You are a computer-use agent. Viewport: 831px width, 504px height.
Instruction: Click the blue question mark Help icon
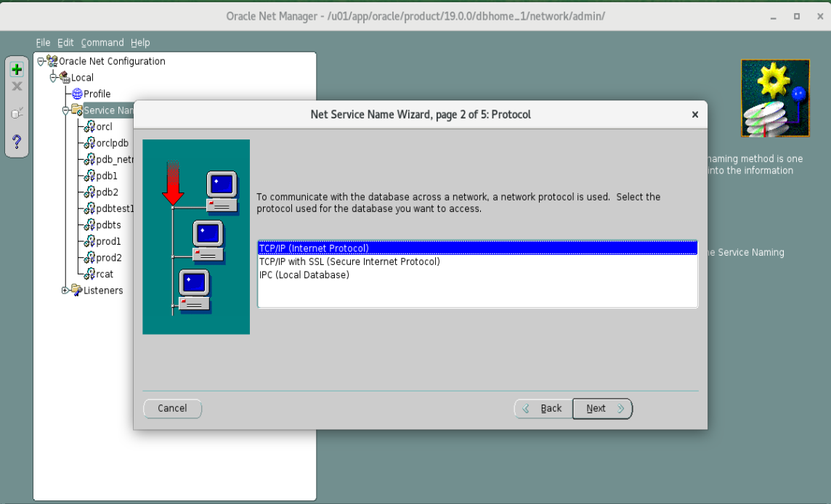tap(17, 142)
